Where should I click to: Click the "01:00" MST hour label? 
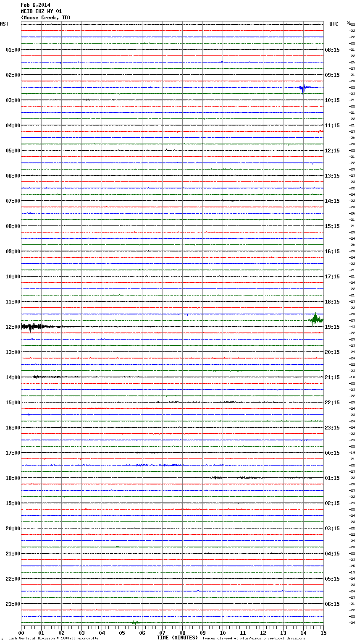13,50
